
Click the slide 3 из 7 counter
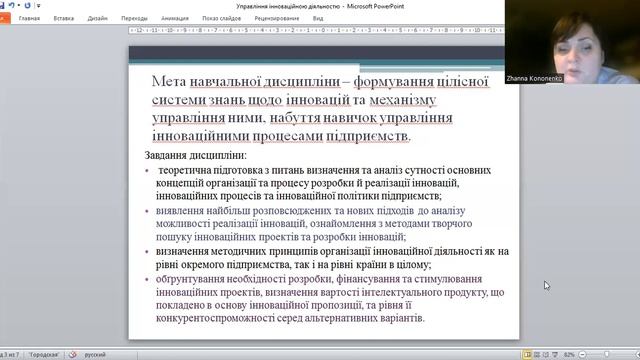9,355
